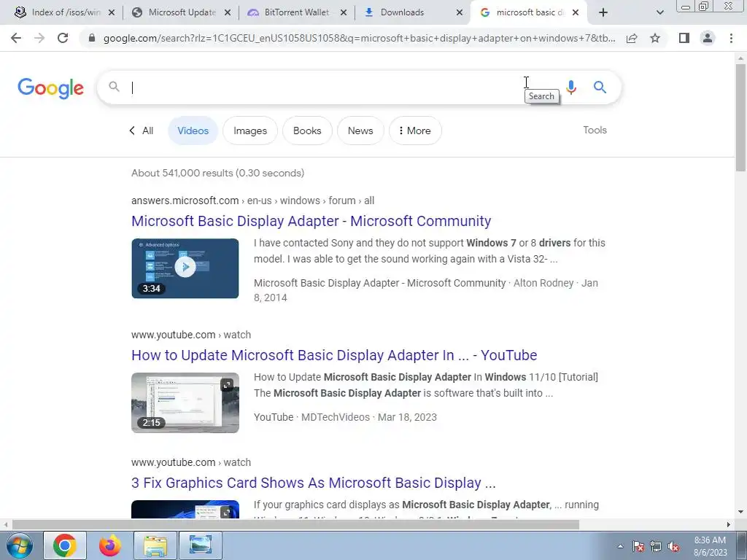Click the browser forward arrow
747x560 pixels.
click(39, 38)
